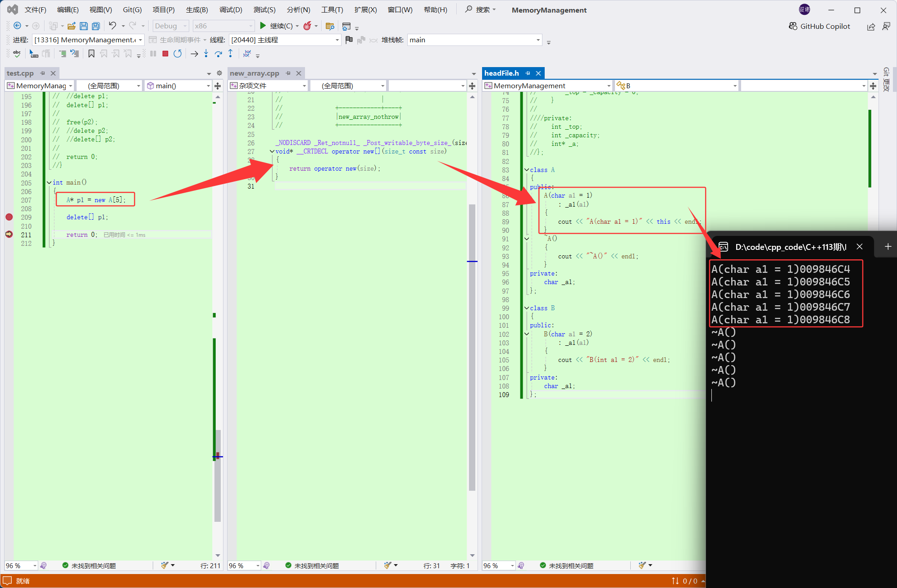Toggle pin on the test.cpp tab
Image resolution: width=897 pixels, height=588 pixels.
point(43,73)
